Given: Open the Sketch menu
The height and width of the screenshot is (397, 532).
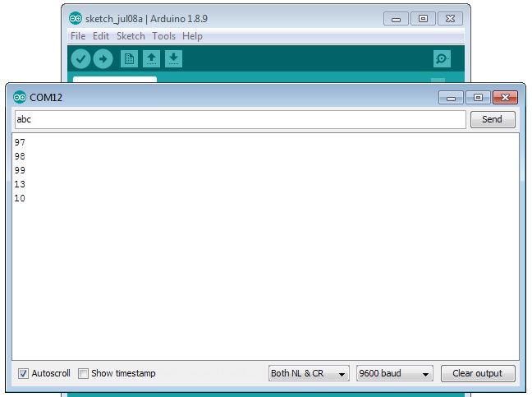Looking at the screenshot, I should pyautogui.click(x=131, y=36).
